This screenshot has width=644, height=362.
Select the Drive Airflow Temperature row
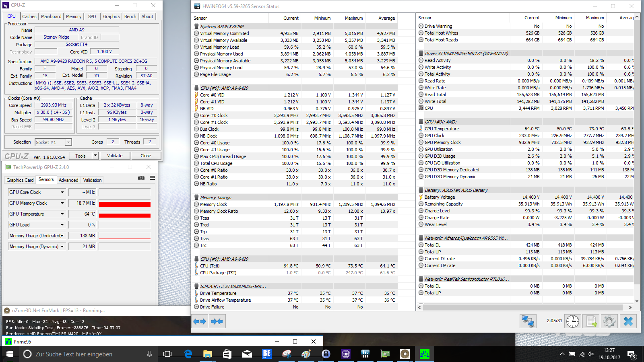click(x=295, y=300)
